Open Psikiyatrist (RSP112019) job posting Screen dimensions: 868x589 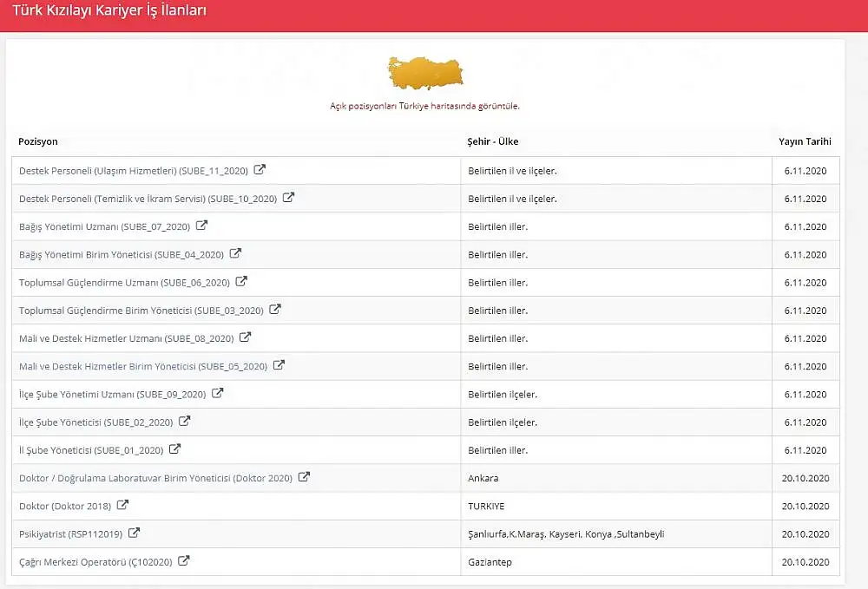coord(71,534)
